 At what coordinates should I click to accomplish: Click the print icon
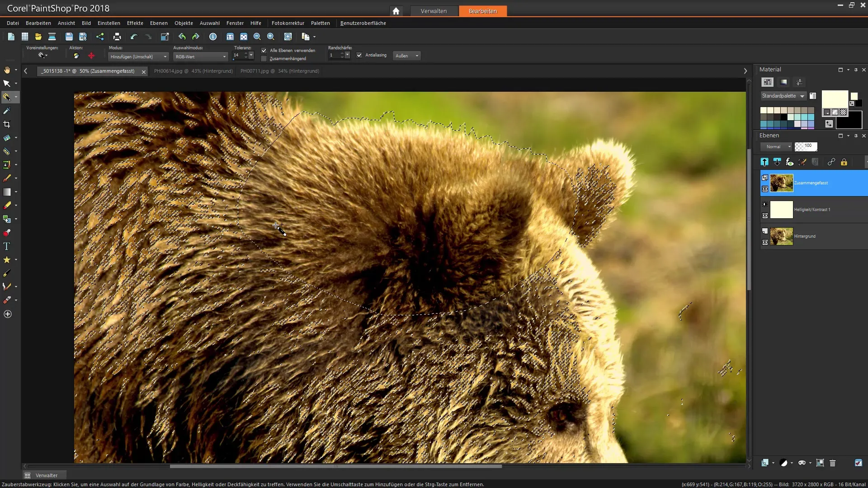tap(117, 37)
